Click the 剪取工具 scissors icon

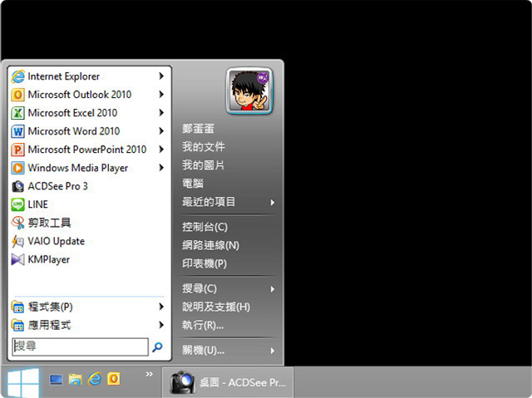coord(17,223)
